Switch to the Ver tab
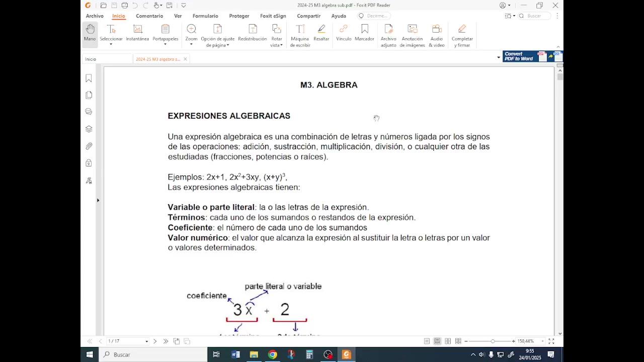The height and width of the screenshot is (362, 644). [178, 16]
